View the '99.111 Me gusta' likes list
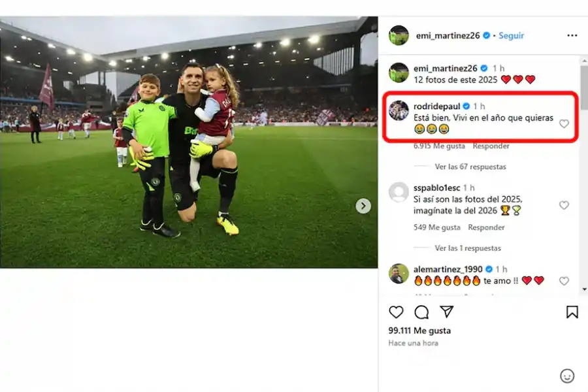Viewport: 588px width, 392px height. (x=419, y=331)
